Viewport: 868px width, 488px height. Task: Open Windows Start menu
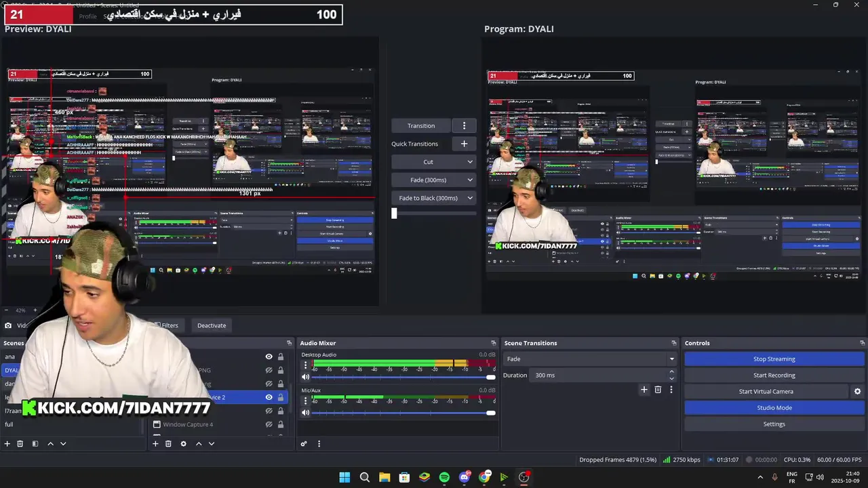coord(344,477)
